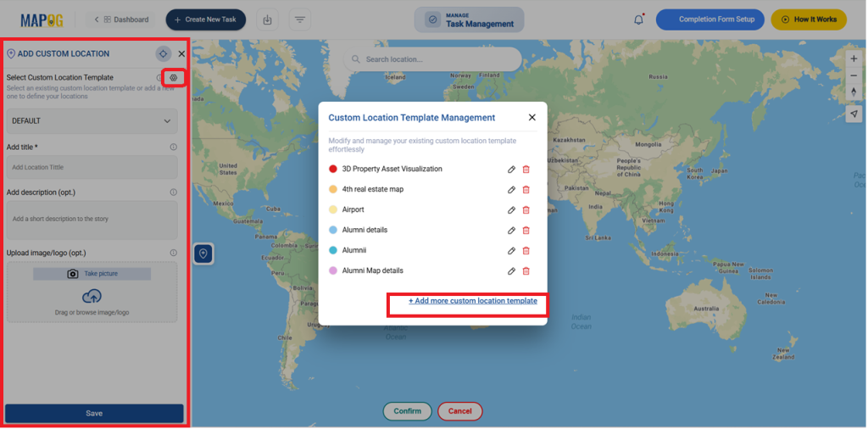Click the locate-me crosshair icon in panel header
This screenshot has width=868, height=429.
coord(163,53)
